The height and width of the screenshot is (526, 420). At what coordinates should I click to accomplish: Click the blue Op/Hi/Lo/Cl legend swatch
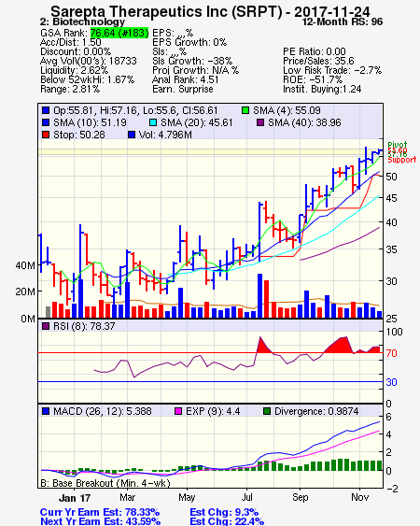click(x=46, y=110)
